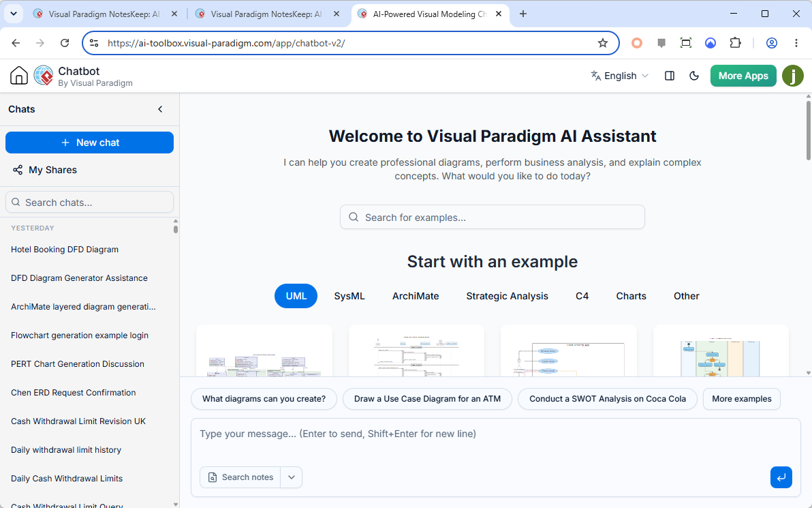Bookmark page with the star icon
The height and width of the screenshot is (508, 812).
tap(602, 43)
